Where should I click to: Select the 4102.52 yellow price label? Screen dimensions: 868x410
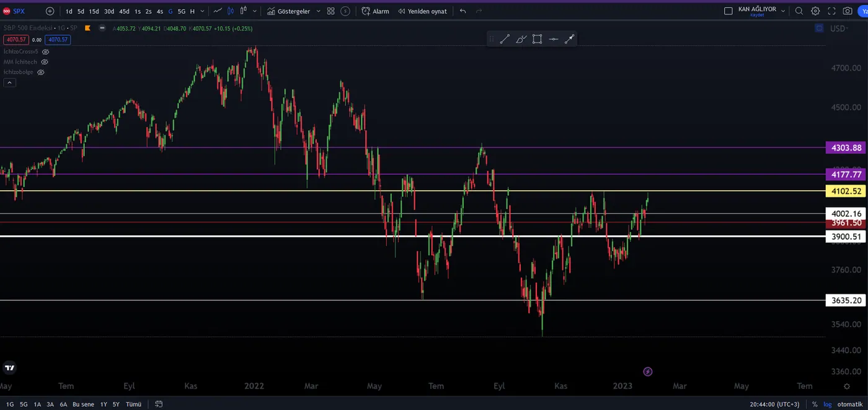tap(846, 191)
